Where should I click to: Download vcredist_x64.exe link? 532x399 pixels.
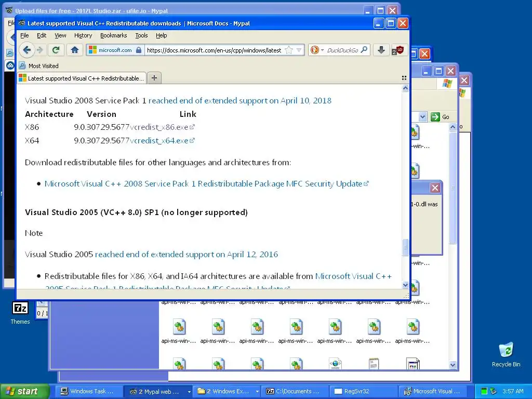(x=162, y=140)
